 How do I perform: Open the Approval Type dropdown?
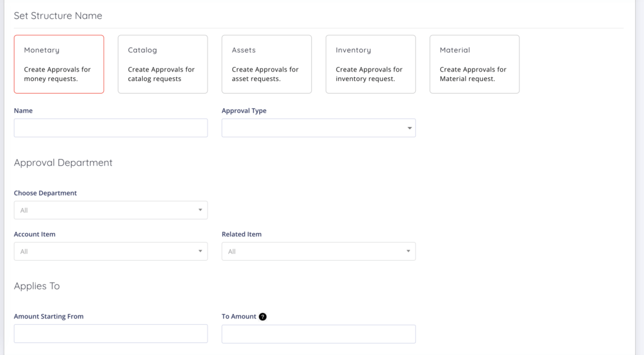coord(318,128)
